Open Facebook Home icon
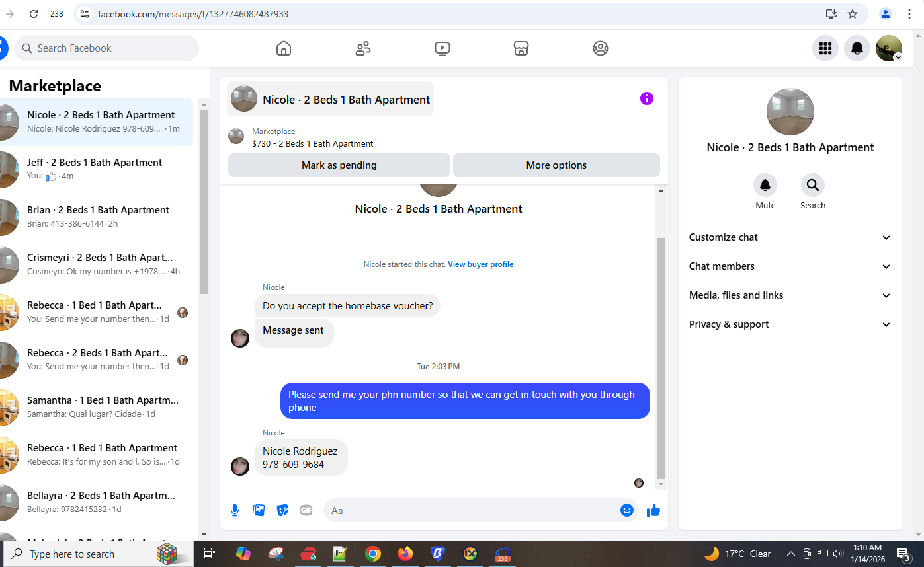Viewport: 924px width, 567px height. (284, 48)
